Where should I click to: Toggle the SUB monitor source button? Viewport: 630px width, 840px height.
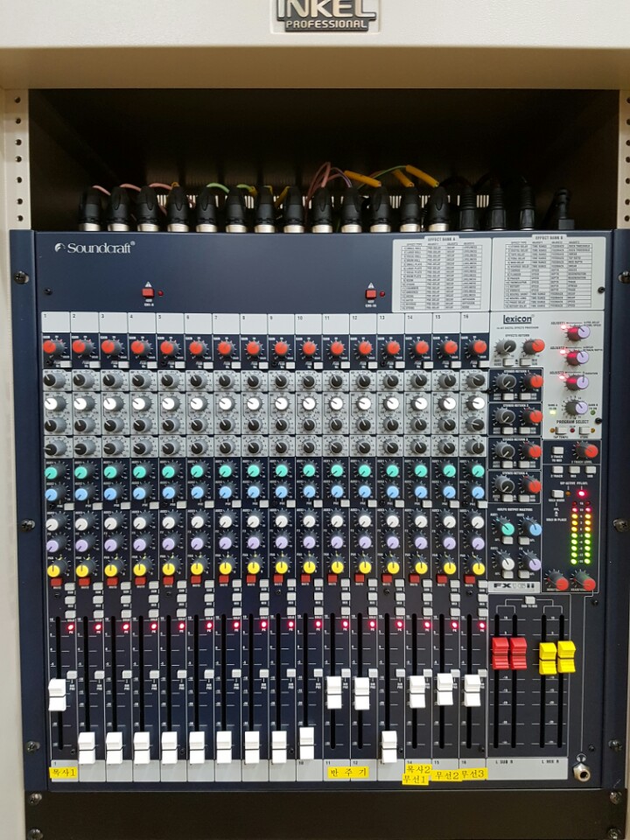pos(589,469)
